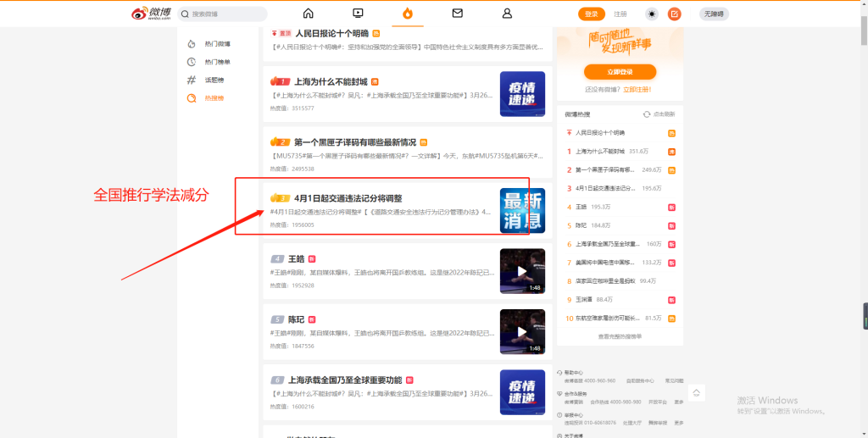Click the back-to-TOP arrow button
This screenshot has height=438, width=868.
tap(697, 392)
